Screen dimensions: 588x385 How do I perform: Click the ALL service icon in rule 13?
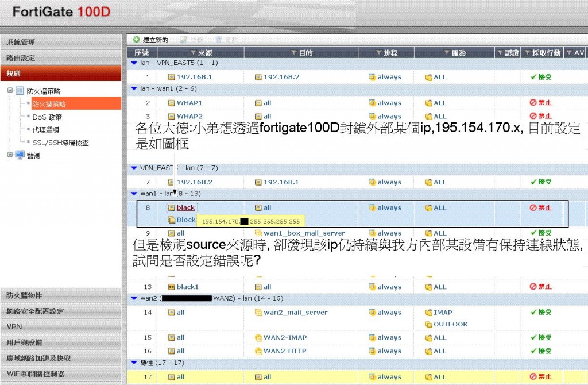pos(428,287)
